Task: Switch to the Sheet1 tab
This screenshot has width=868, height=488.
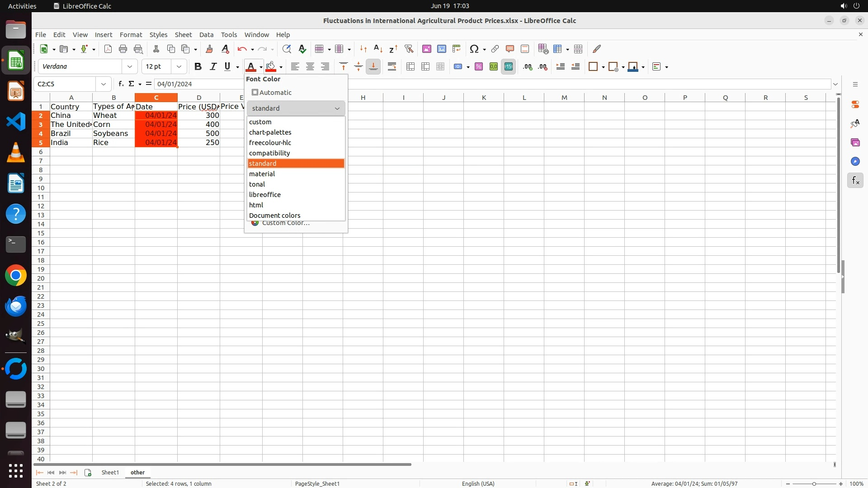Action: (110, 472)
